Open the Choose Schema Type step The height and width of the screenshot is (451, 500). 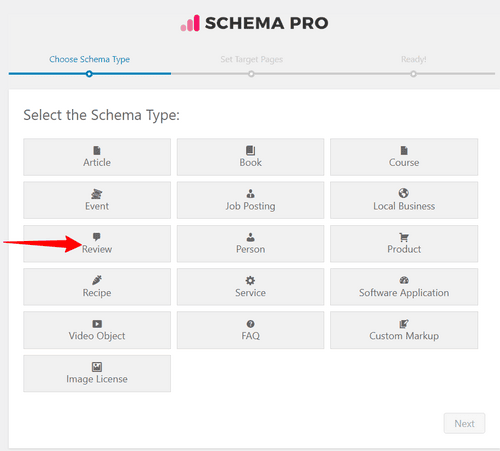coord(89,59)
